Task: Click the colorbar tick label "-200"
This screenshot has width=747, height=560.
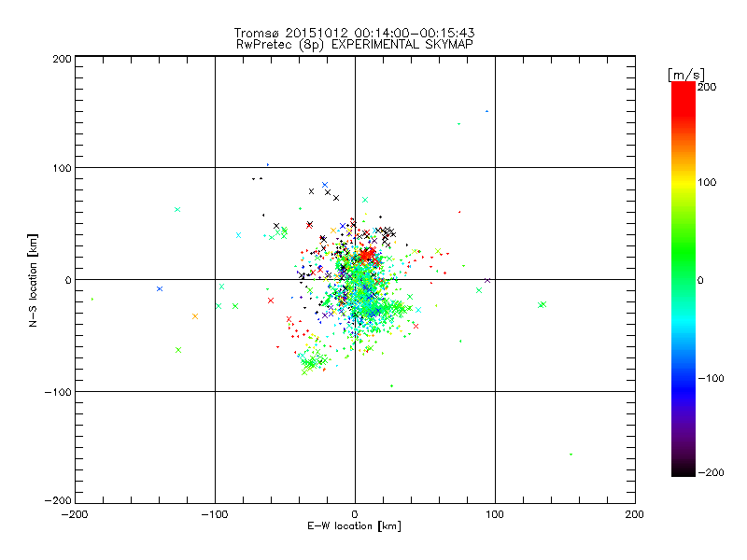Action: click(x=711, y=472)
